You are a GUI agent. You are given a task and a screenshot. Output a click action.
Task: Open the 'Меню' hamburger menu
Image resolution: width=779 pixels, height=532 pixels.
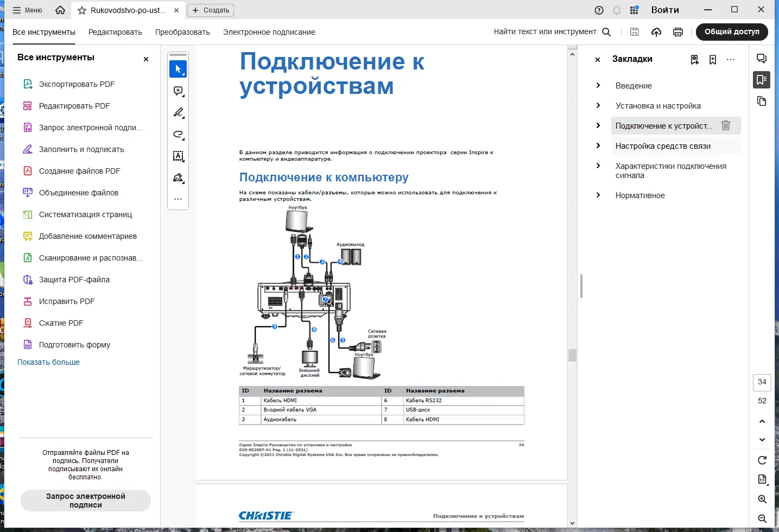point(28,10)
